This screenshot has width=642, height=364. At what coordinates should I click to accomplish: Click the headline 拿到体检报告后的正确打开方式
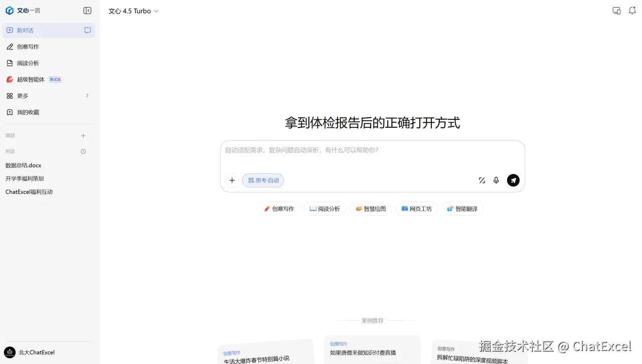(x=372, y=123)
